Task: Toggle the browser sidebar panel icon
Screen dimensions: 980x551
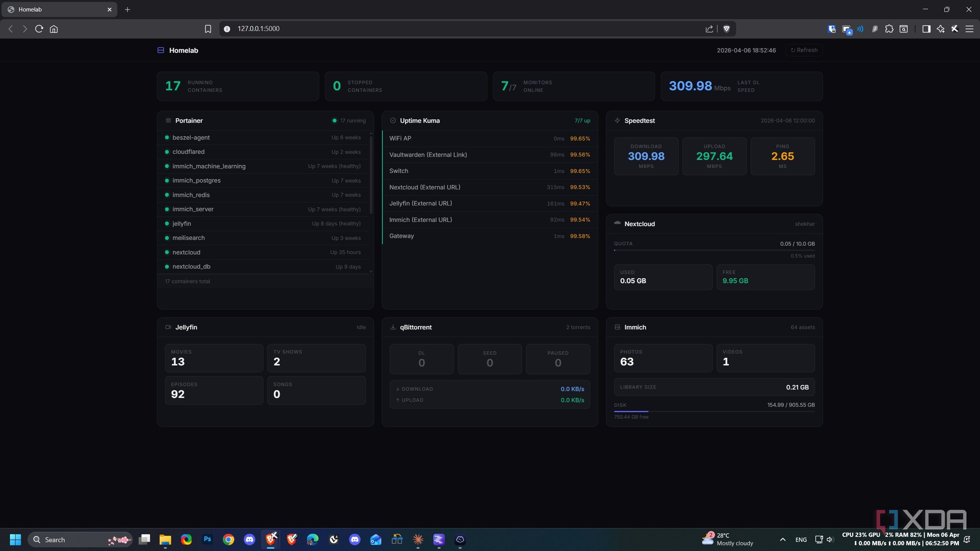Action: tap(926, 29)
